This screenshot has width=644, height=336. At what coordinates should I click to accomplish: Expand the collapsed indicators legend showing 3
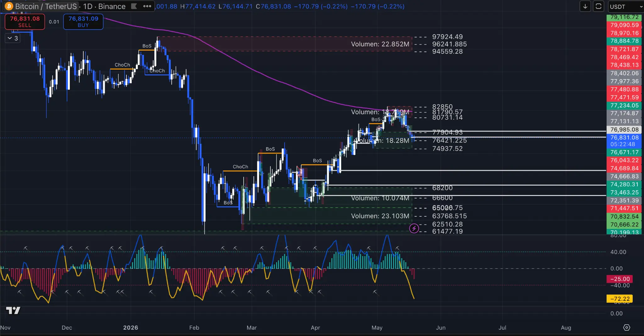[x=13, y=38]
